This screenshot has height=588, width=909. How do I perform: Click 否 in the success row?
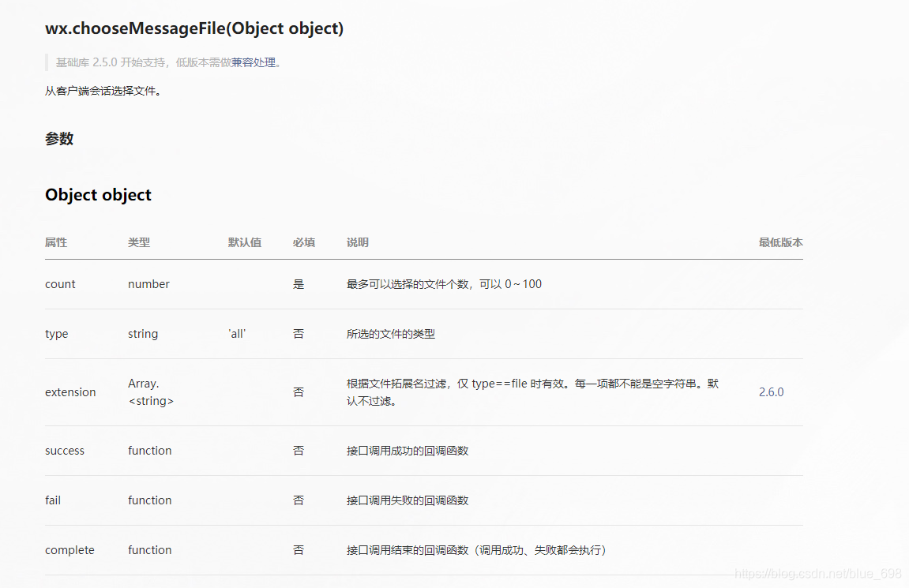pos(299,451)
